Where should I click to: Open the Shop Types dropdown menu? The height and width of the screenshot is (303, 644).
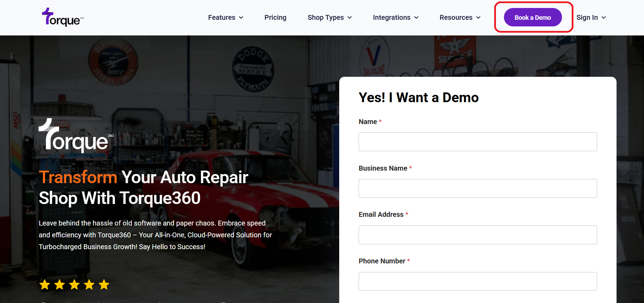(330, 17)
